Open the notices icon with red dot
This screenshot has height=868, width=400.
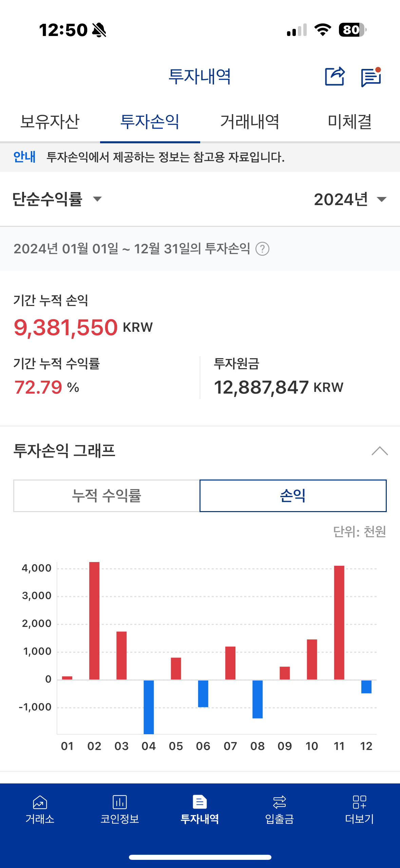click(x=371, y=77)
